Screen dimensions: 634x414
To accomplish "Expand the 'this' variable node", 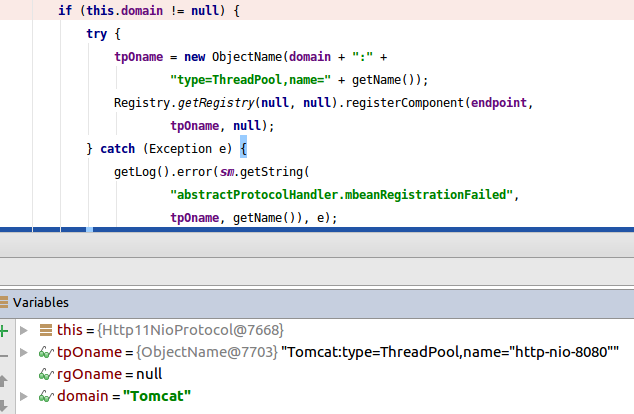I will pyautogui.click(x=24, y=330).
